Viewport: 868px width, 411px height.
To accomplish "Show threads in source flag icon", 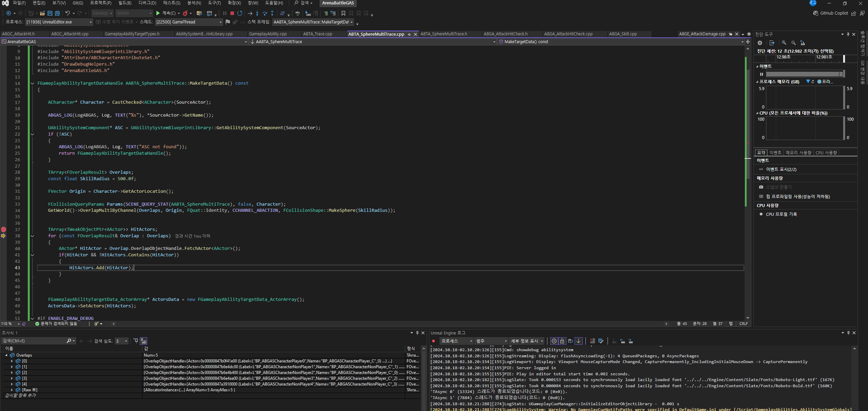I will 228,22.
